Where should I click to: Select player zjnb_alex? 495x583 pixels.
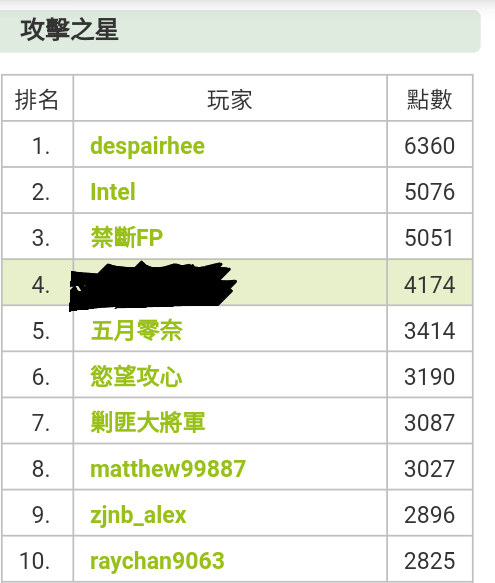pyautogui.click(x=138, y=515)
